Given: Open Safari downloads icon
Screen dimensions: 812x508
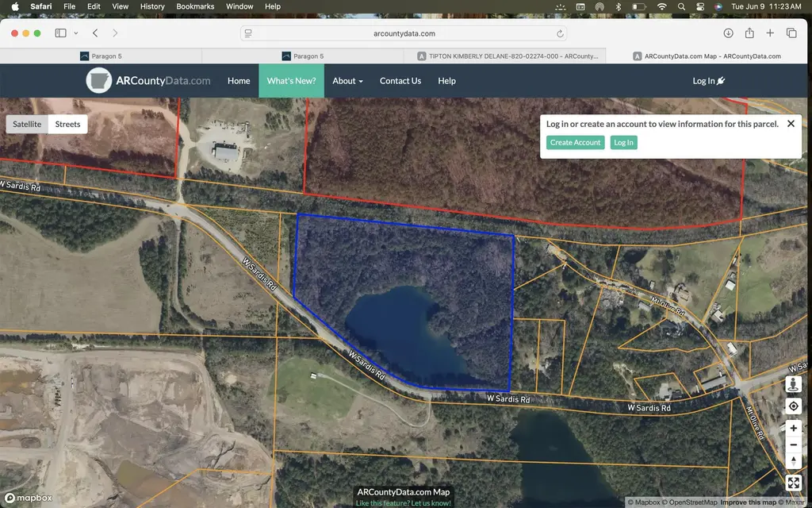Looking at the screenshot, I should pos(728,33).
